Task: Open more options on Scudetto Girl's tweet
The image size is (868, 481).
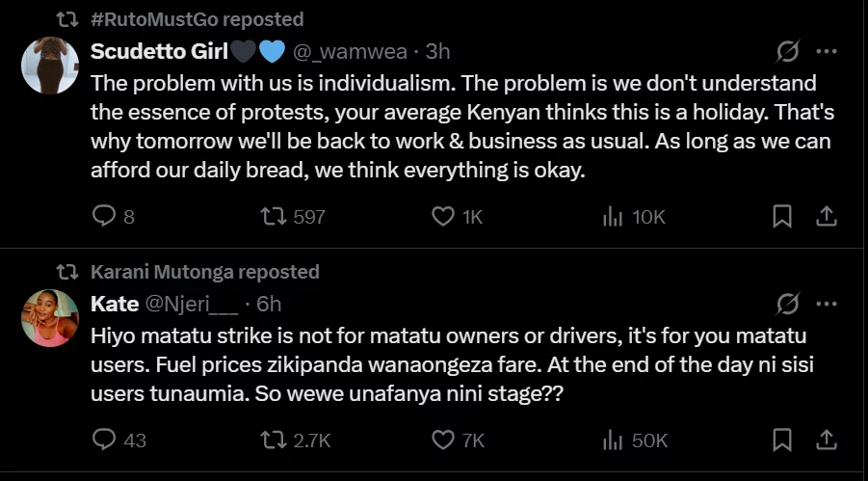Action: (x=827, y=51)
